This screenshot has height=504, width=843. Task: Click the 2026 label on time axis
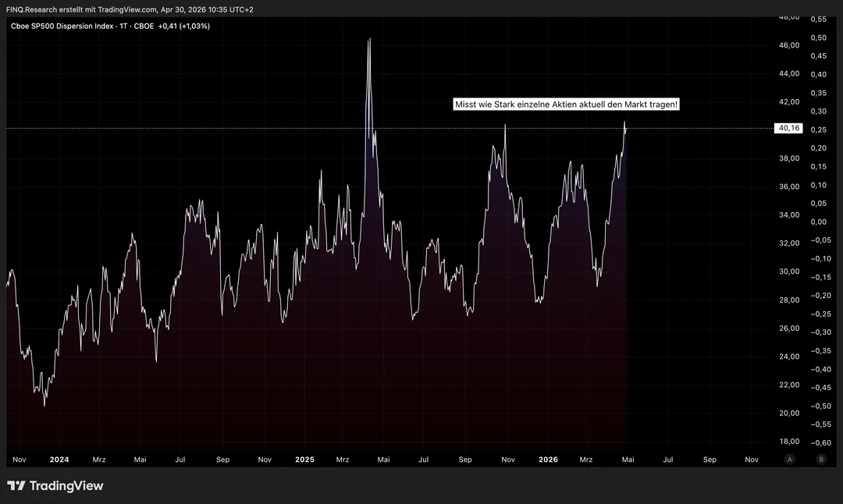coord(549,460)
